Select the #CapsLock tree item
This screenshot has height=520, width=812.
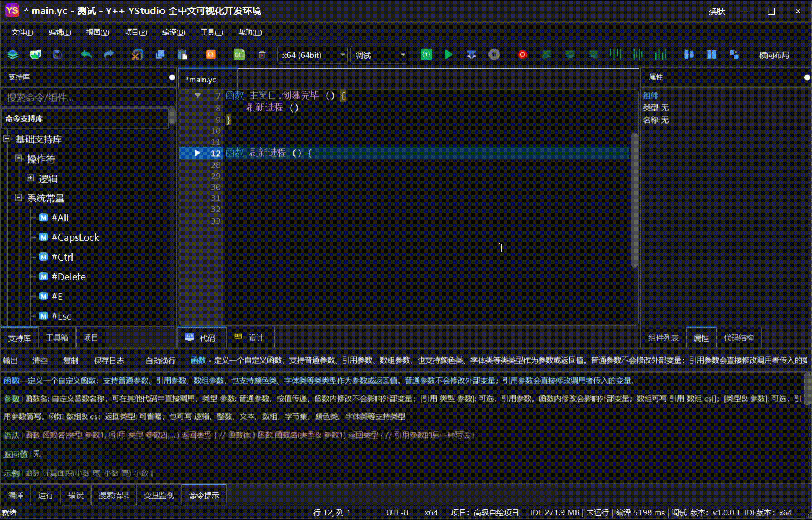coord(75,237)
